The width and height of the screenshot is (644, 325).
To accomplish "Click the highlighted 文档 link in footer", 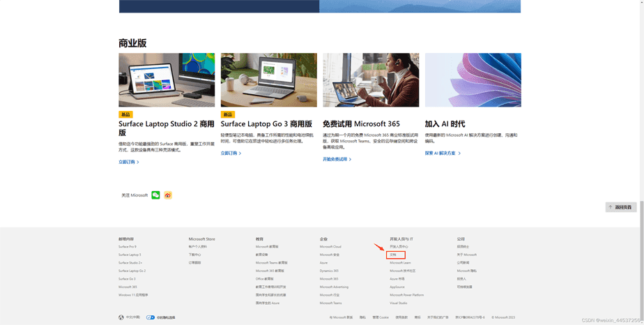I will point(394,255).
